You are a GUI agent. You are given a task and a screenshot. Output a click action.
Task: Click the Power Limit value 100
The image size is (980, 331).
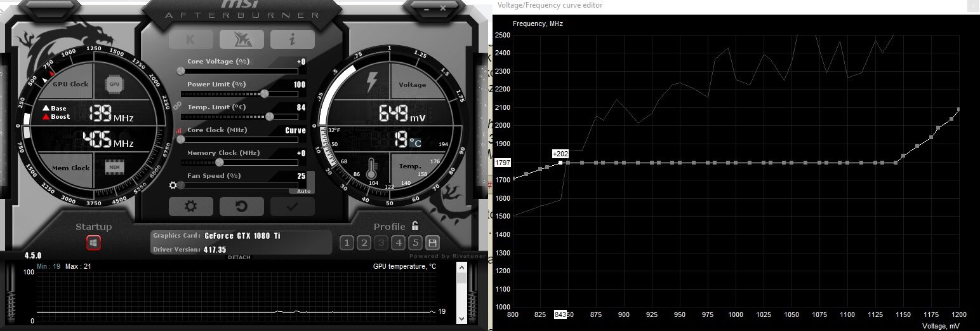[x=300, y=84]
